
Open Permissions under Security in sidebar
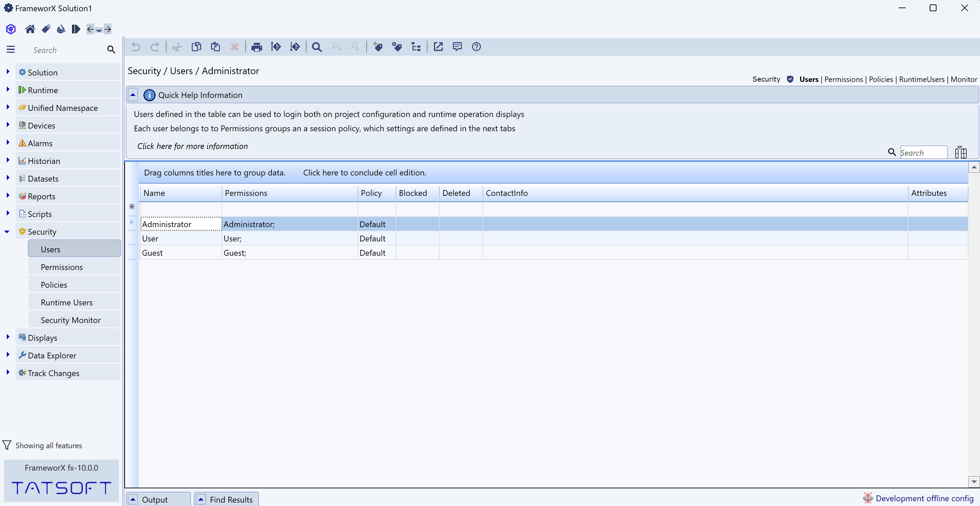click(74, 267)
